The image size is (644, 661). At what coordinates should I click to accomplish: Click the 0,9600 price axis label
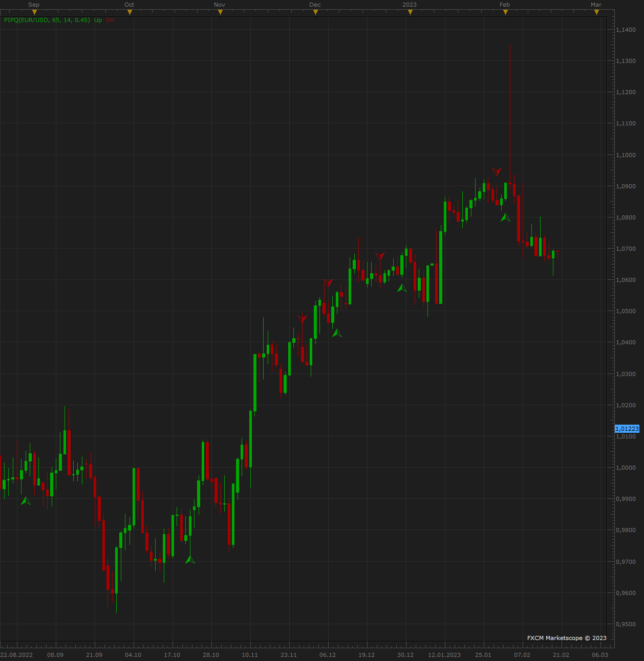(x=626, y=593)
